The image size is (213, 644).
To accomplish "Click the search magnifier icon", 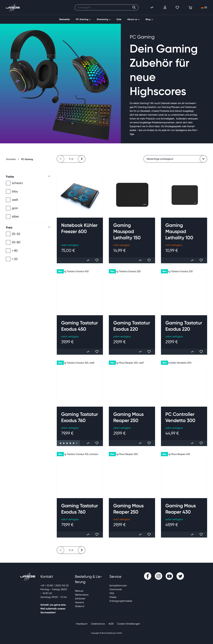I will coord(134,7).
